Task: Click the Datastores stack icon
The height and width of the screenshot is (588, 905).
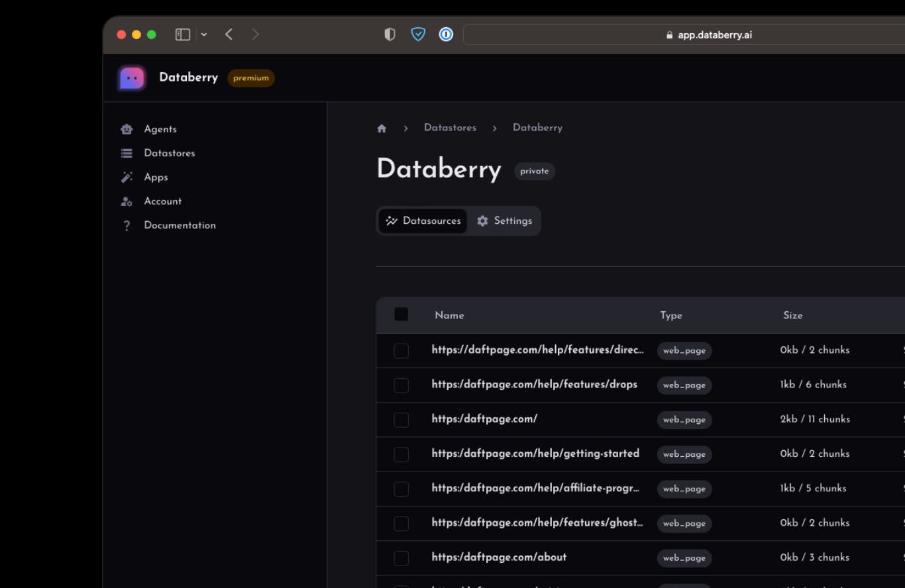Action: point(127,153)
